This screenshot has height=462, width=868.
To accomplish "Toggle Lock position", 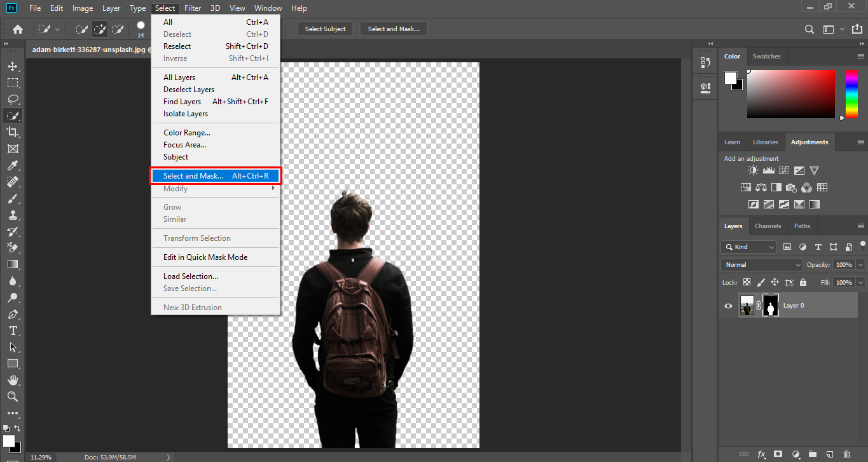I will [775, 282].
